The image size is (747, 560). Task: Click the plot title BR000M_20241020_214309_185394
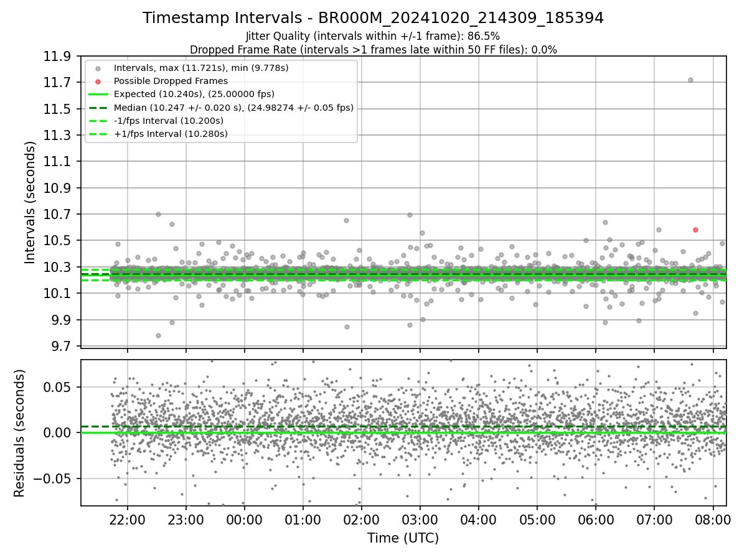pos(373,18)
